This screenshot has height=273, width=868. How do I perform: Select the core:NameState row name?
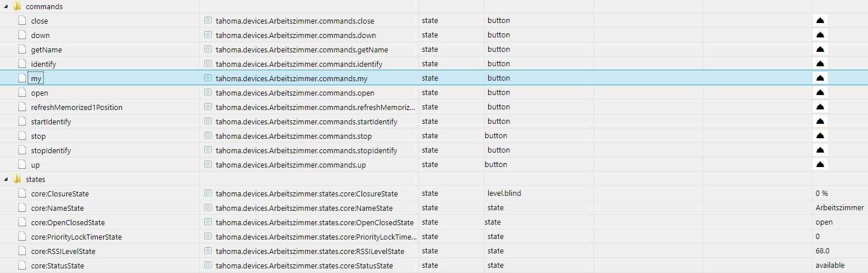click(x=58, y=208)
